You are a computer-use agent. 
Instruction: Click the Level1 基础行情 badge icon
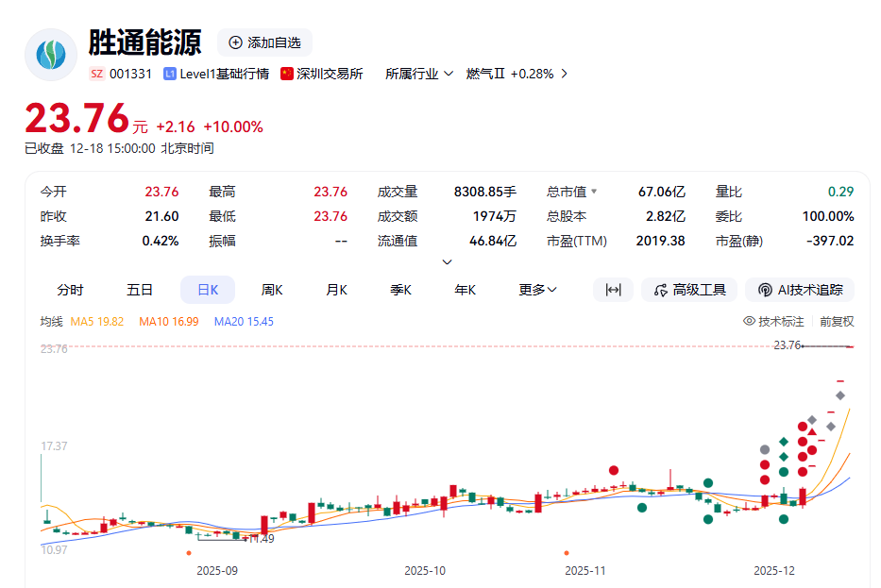(x=170, y=74)
